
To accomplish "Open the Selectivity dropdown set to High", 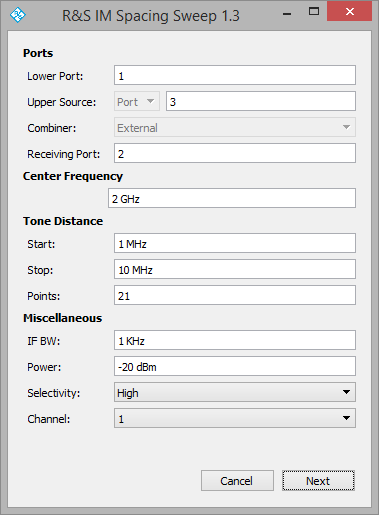I will pos(235,392).
